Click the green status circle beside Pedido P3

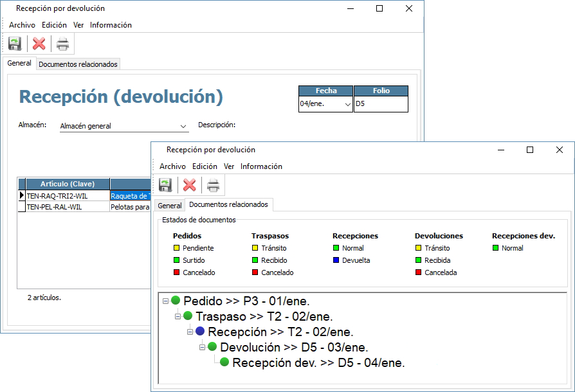click(176, 300)
